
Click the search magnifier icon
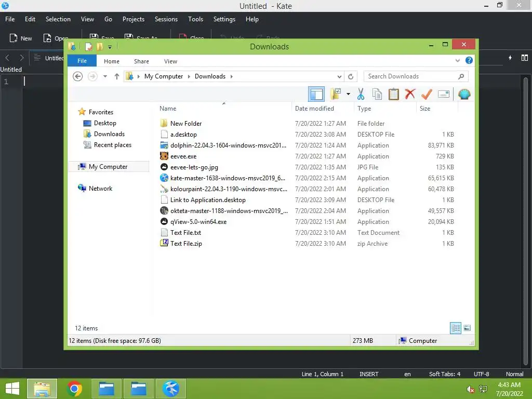click(x=461, y=77)
